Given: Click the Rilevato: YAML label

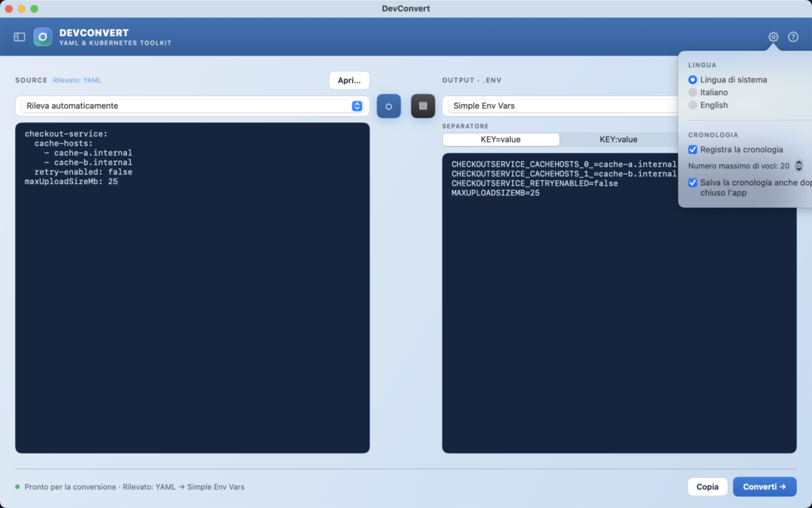Looking at the screenshot, I should 77,80.
